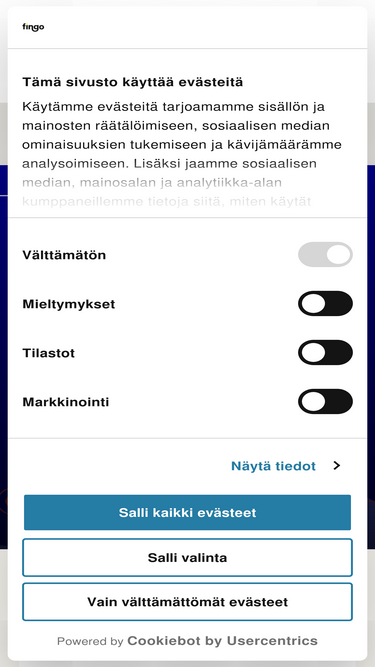Choose Vain välttämättömät evästeet button

(x=188, y=602)
